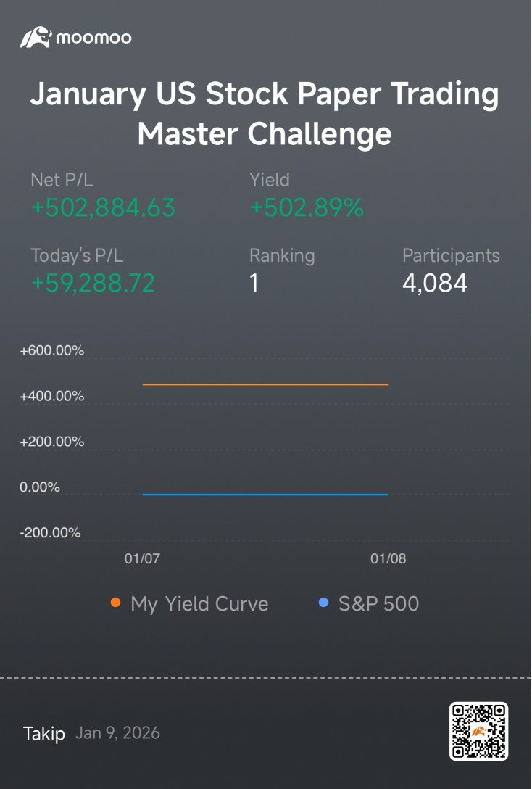The image size is (532, 789).
Task: Click the +600.00% axis label
Action: tap(51, 351)
